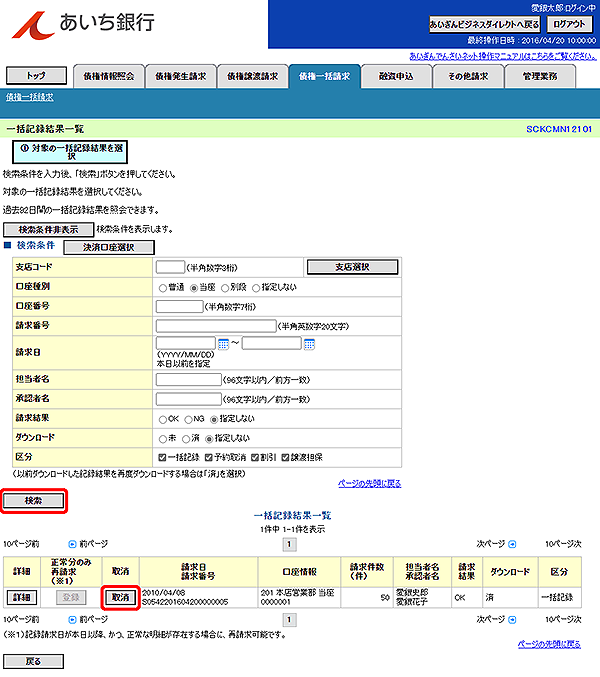
Task: Click 10ページ前 below the results table
Action: click(x=21, y=620)
